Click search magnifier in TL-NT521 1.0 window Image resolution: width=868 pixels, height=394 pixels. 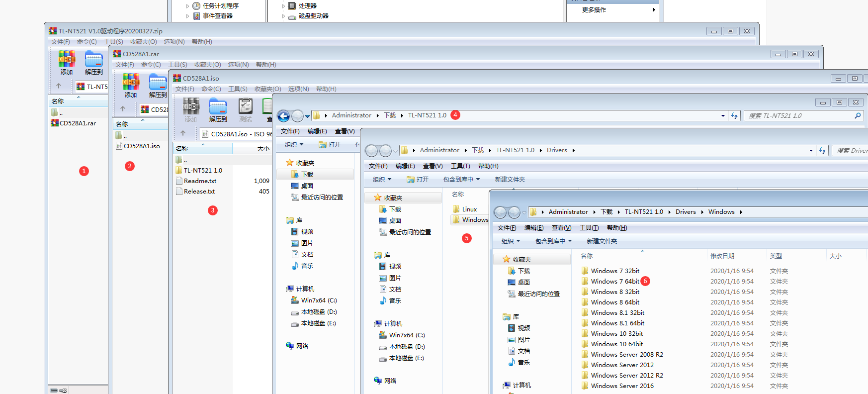[858, 115]
